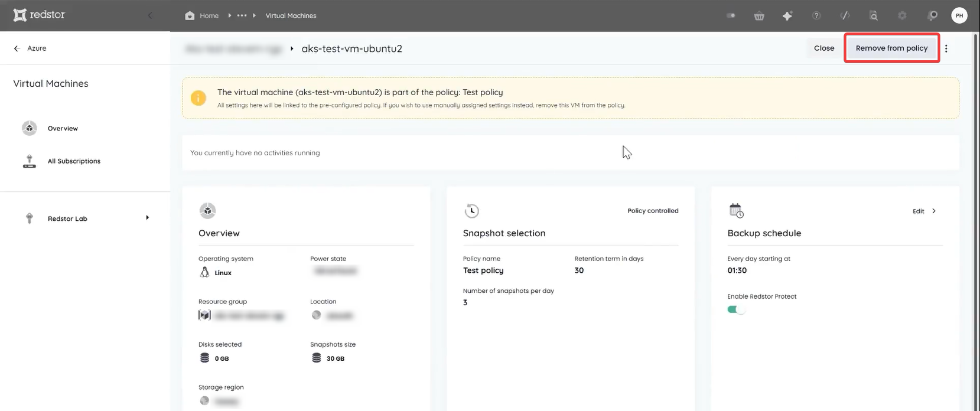Go back to Azure
The image size is (980, 411).
point(37,48)
